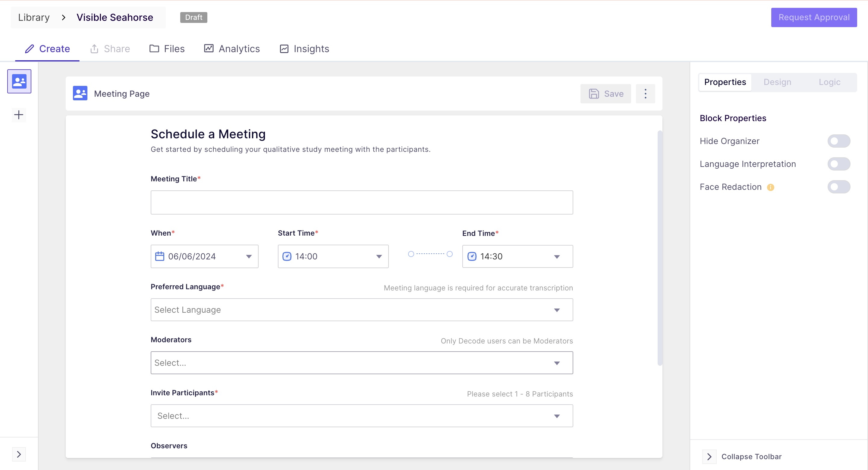Click the clock icon in End Time

[x=472, y=256]
